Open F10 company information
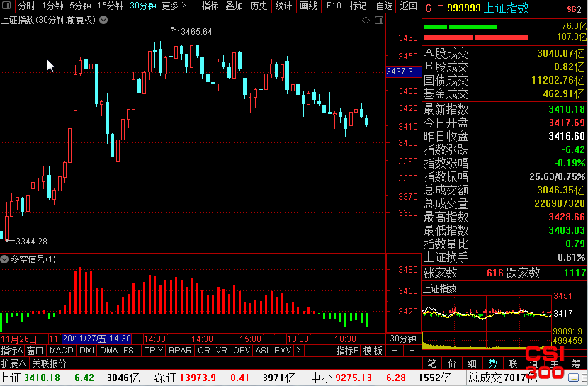This screenshot has width=588, height=386. (x=334, y=6)
